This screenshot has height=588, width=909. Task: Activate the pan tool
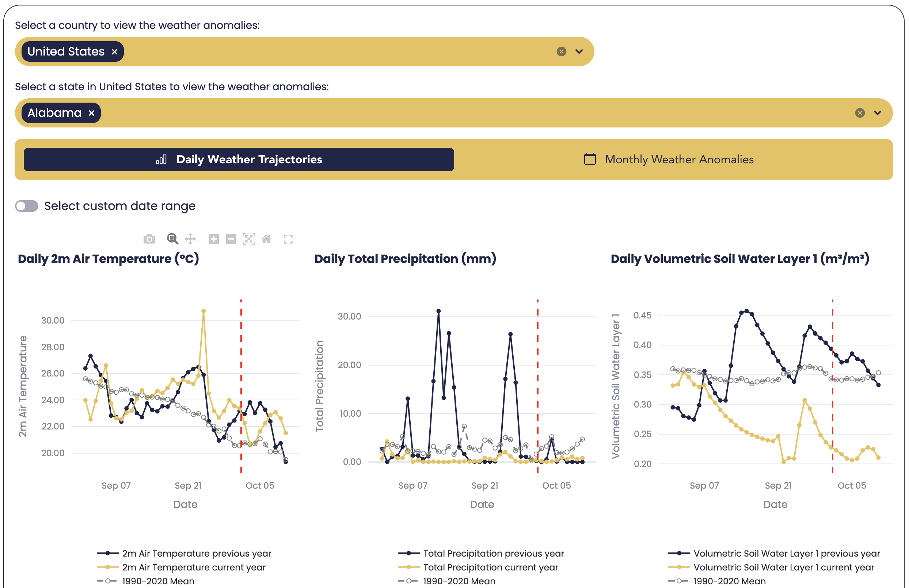[190, 240]
